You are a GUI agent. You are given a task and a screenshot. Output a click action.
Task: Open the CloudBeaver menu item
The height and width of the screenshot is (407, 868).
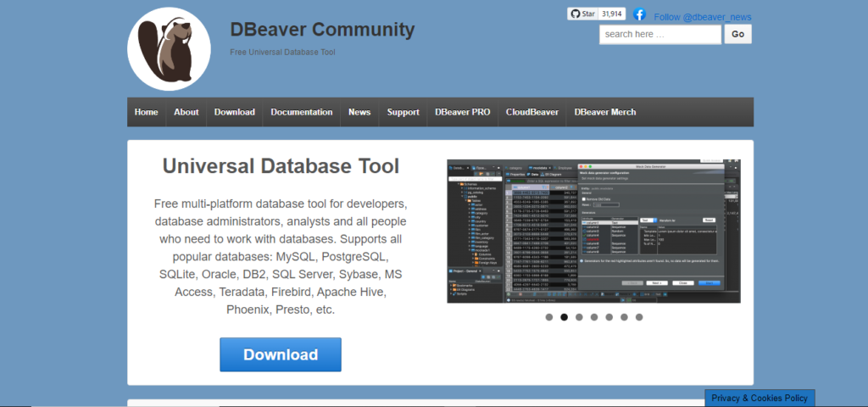[x=532, y=112]
